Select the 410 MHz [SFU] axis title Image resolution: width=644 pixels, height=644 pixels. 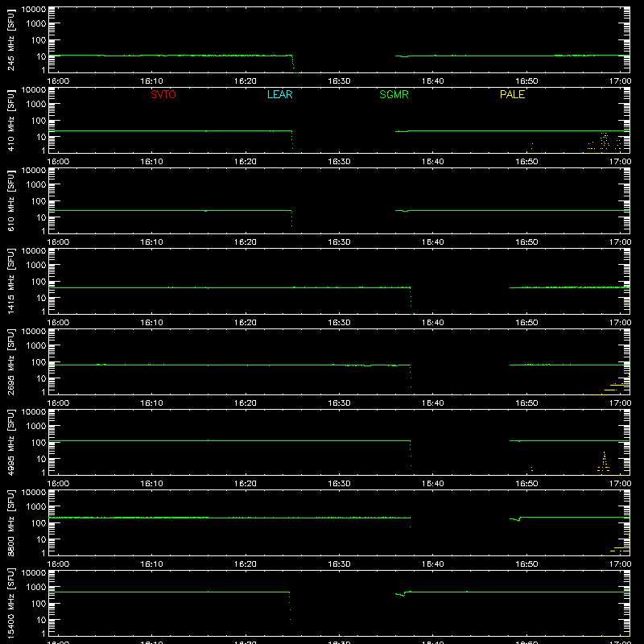(x=11, y=120)
